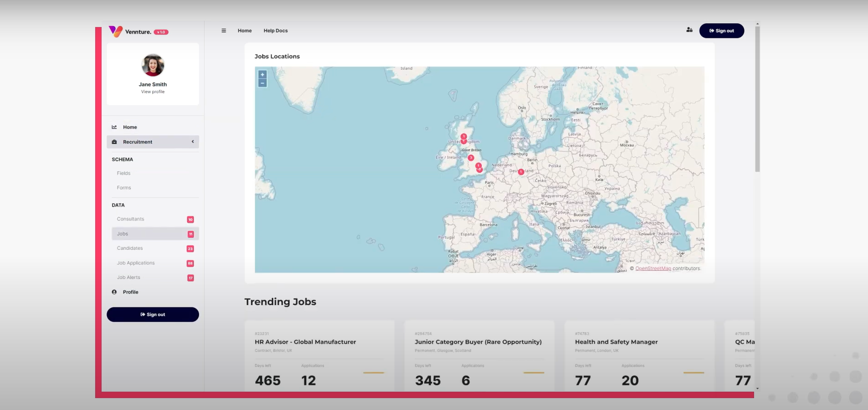The image size is (868, 410).
Task: Open Job Alerts under Data
Action: point(129,278)
